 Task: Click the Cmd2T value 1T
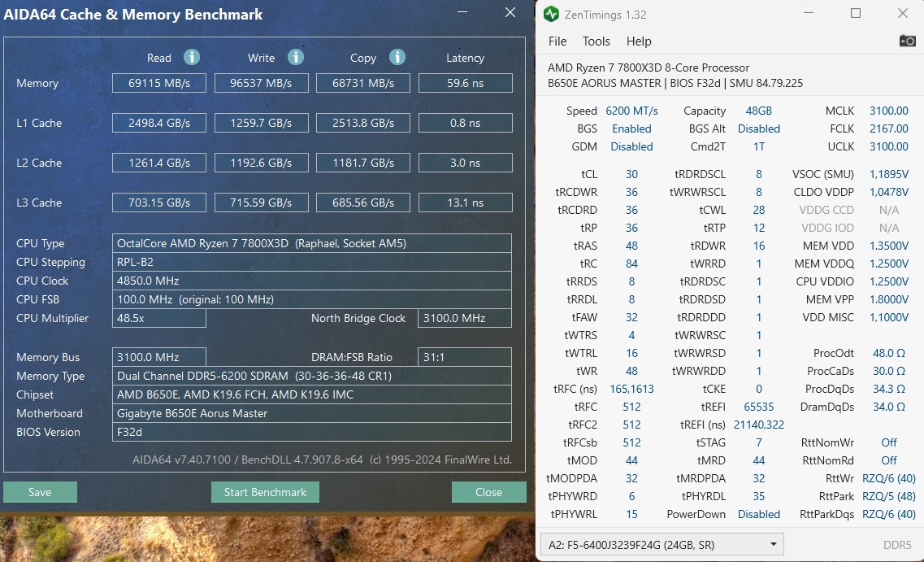[x=759, y=146]
